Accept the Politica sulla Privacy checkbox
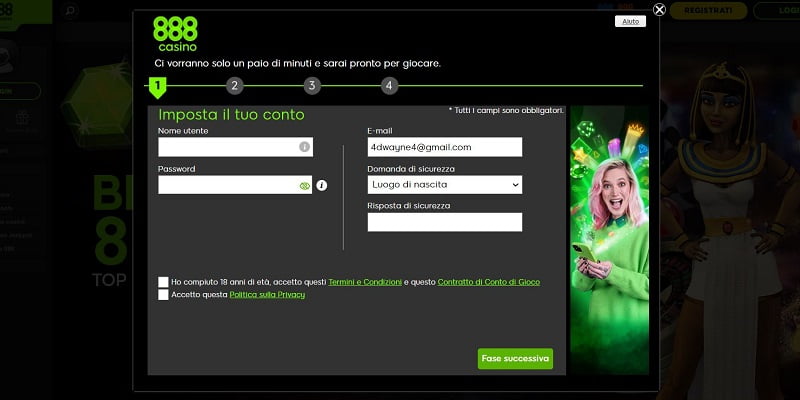Viewport: 800px width, 400px height. 163,295
